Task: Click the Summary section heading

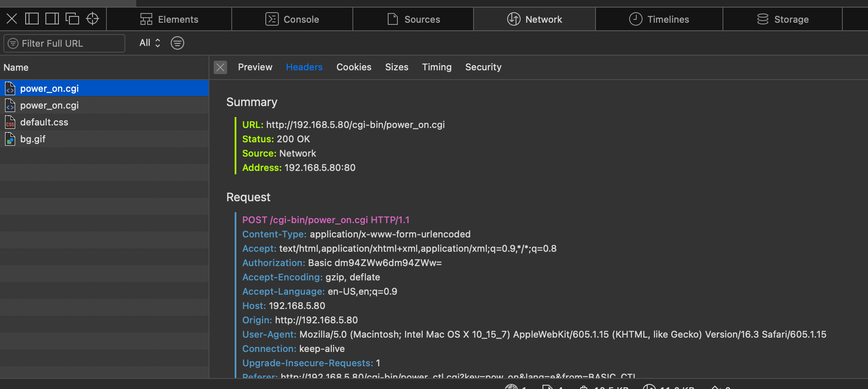Action: pos(251,102)
